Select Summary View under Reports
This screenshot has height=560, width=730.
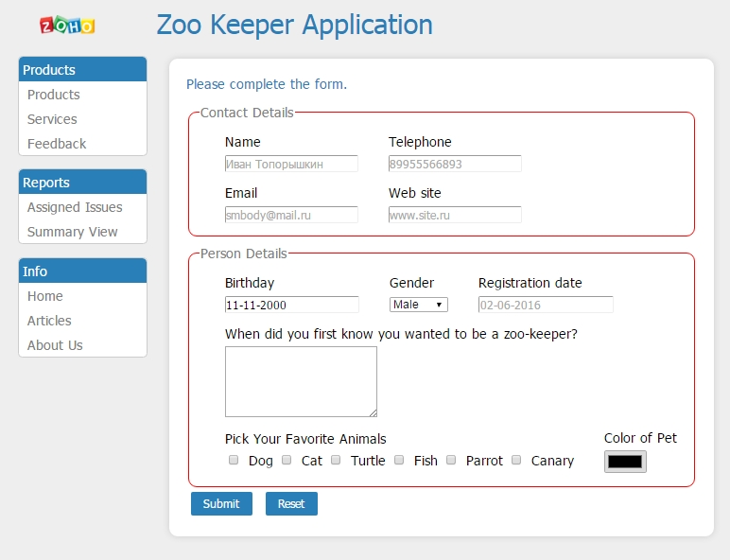(x=73, y=232)
